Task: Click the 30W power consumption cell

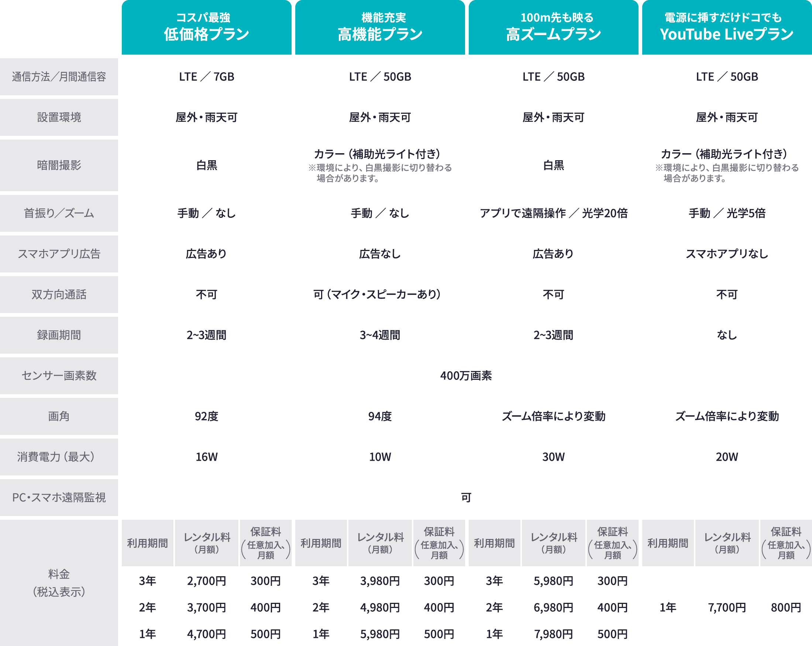Action: tap(553, 457)
